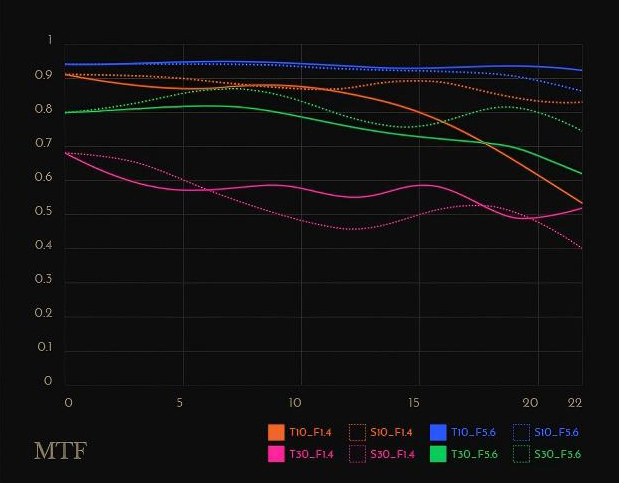Click the 0.5 label on vertical axis
The image size is (619, 483).
42,213
